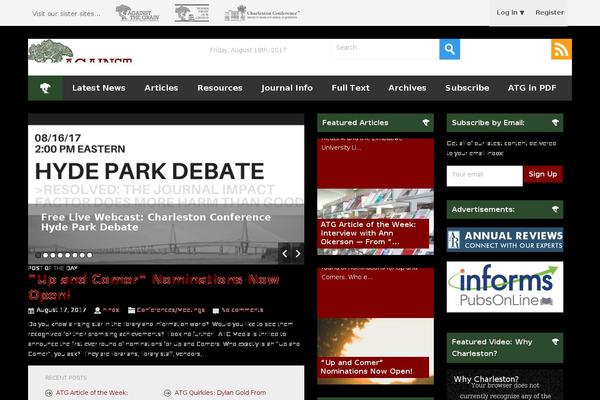Viewport: 600px width, 400px height.
Task: Click the blue search magnifier button
Action: pos(449,49)
